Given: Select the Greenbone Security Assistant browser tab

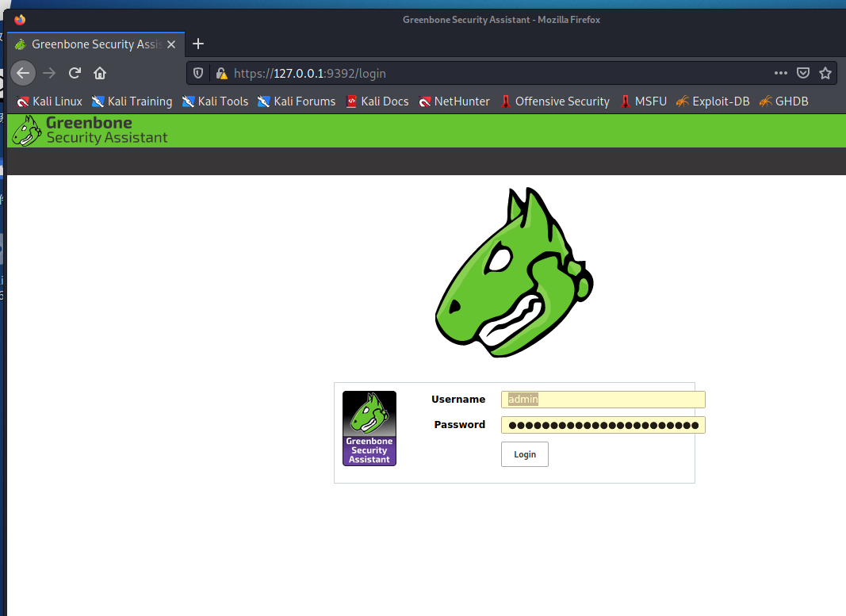Looking at the screenshot, I should (x=96, y=44).
